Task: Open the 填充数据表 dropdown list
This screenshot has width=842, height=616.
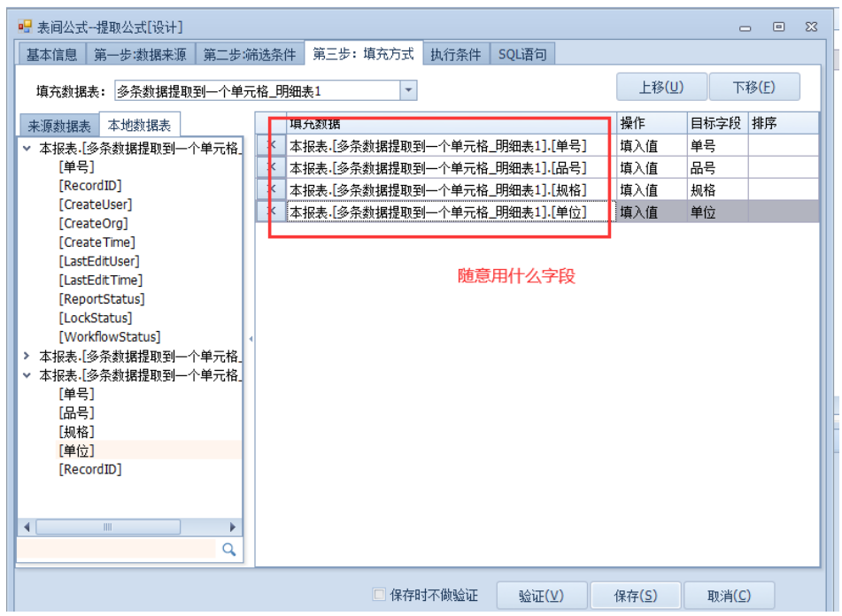Action: (x=407, y=90)
